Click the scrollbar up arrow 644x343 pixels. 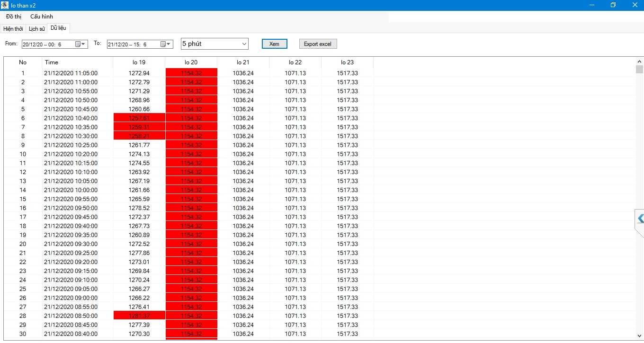tap(639, 61)
